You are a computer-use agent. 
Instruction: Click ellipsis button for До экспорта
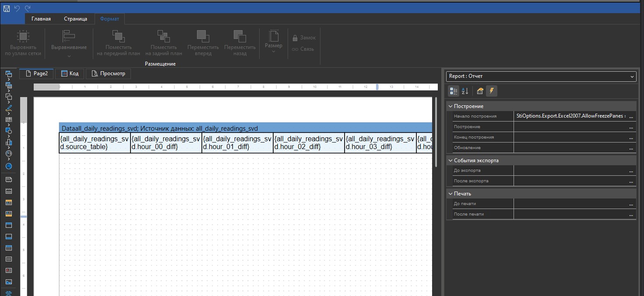[x=631, y=171]
